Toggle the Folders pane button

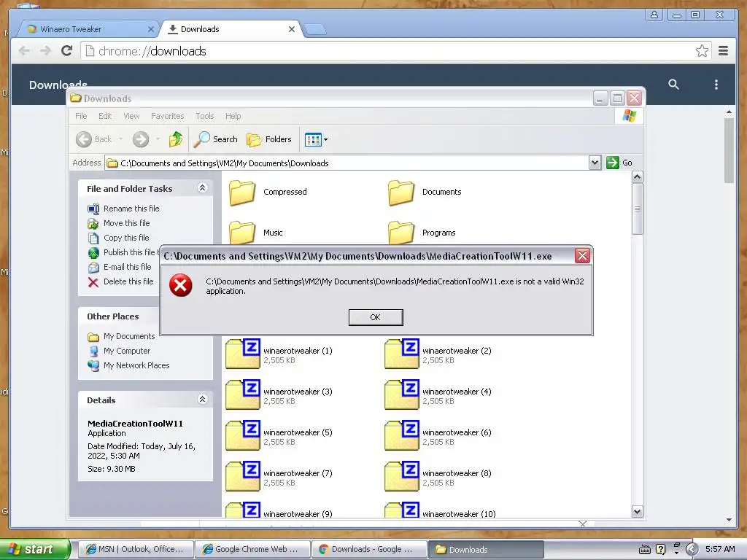[x=269, y=139]
